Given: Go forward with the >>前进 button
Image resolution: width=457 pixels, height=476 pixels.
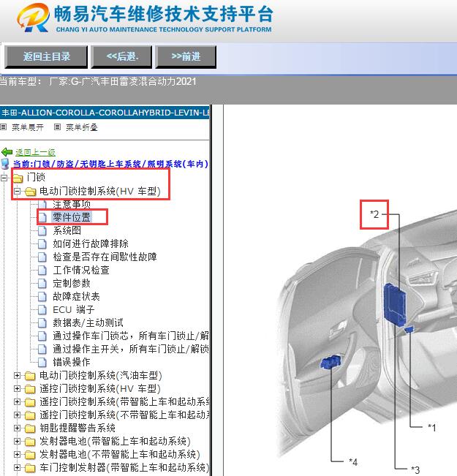Looking at the screenshot, I should click(186, 56).
